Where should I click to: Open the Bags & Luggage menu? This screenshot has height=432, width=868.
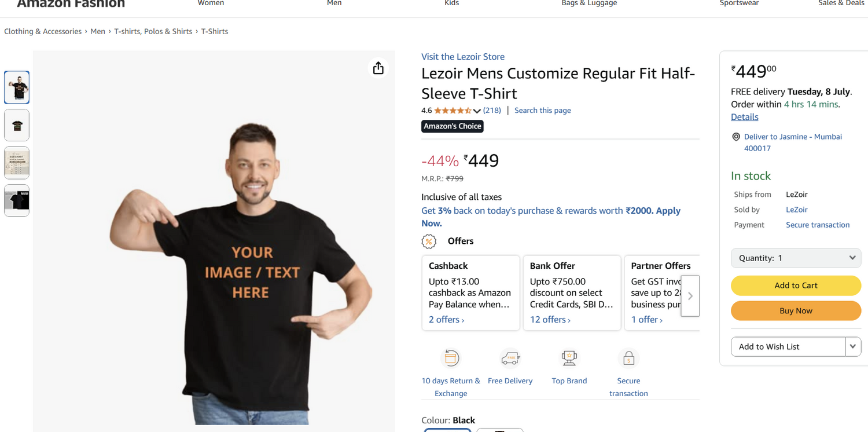tap(589, 3)
